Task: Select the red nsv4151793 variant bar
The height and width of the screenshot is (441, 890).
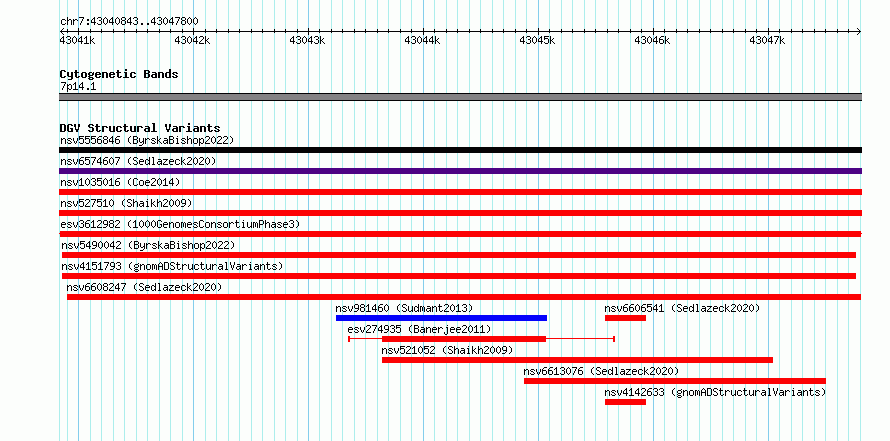Action: coord(459,276)
